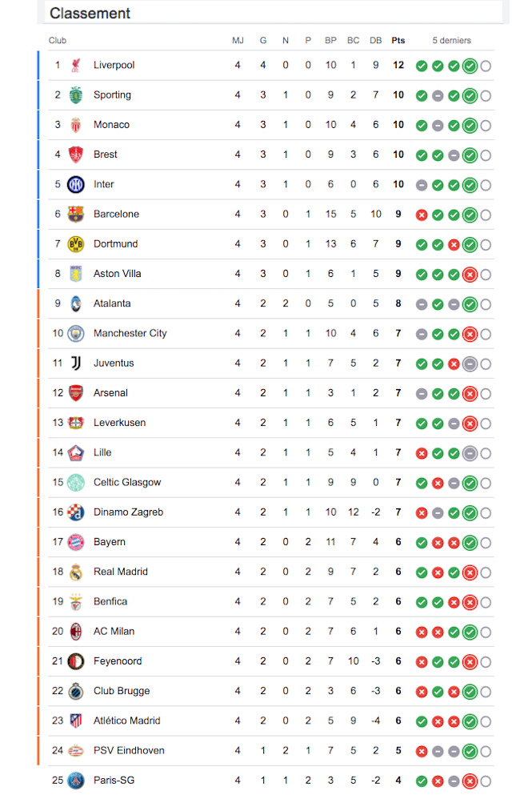Click the Paris-SG club logo
532x795 pixels.
tap(75, 781)
